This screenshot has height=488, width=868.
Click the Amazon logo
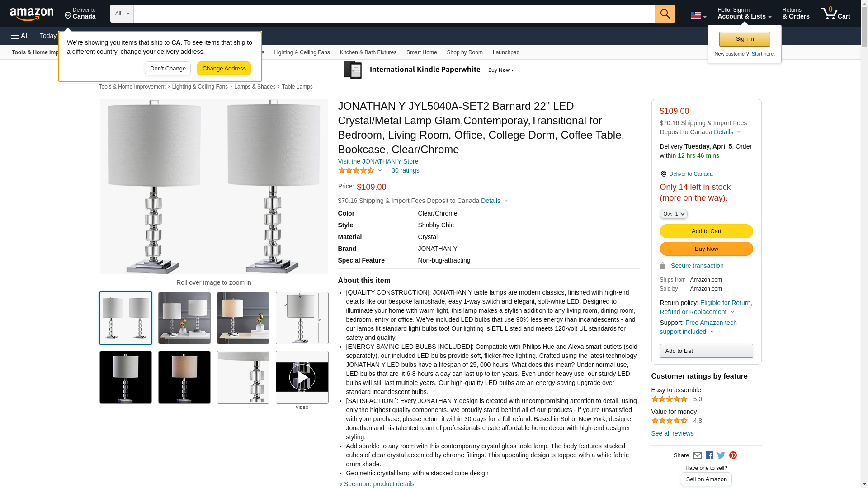32,14
